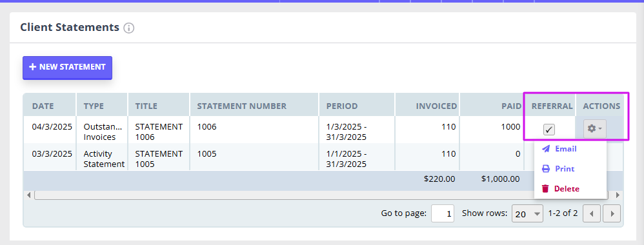The height and width of the screenshot is (245, 644).
Task: Sort by the Statement Number column header
Action: [241, 106]
